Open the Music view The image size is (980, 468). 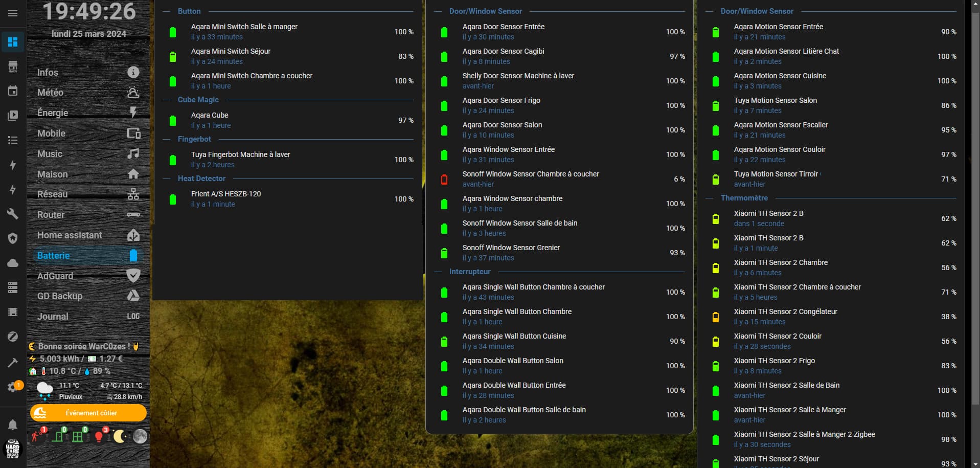pos(88,154)
